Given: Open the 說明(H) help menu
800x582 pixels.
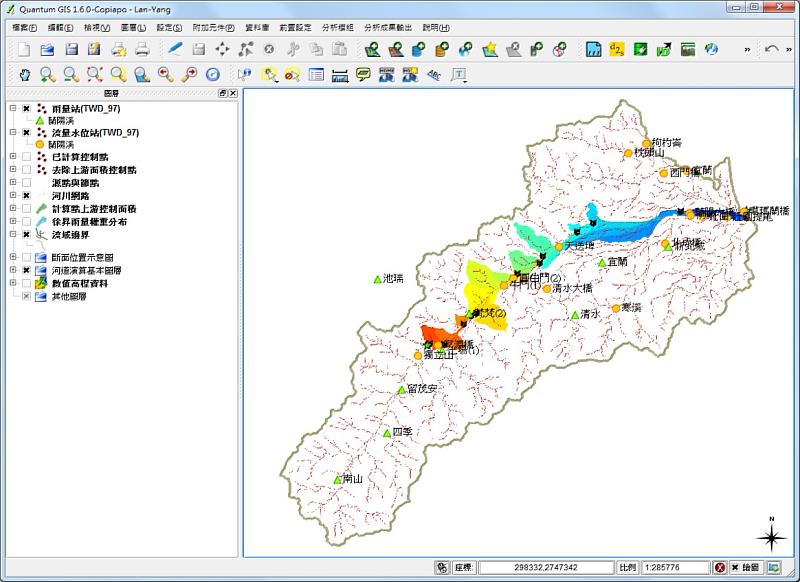Looking at the screenshot, I should click(x=436, y=27).
